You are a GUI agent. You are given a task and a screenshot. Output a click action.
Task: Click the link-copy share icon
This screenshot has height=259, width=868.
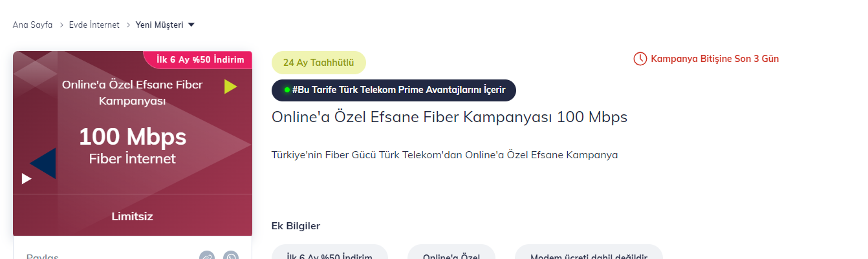point(207,256)
